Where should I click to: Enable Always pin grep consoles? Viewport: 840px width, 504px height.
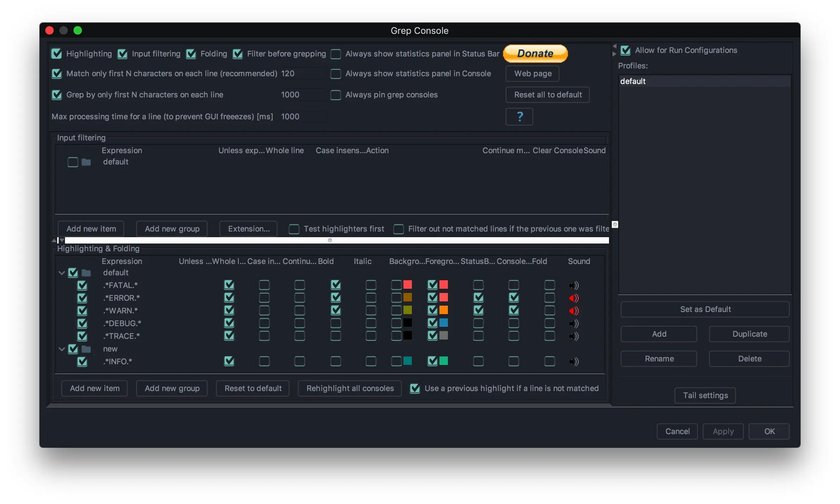(x=336, y=95)
